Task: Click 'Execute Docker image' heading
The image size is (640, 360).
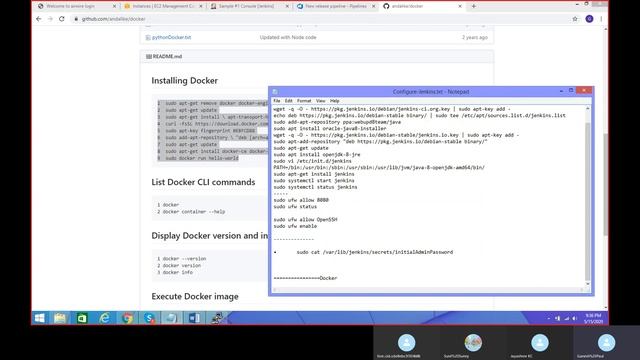Action: pyautogui.click(x=195, y=296)
